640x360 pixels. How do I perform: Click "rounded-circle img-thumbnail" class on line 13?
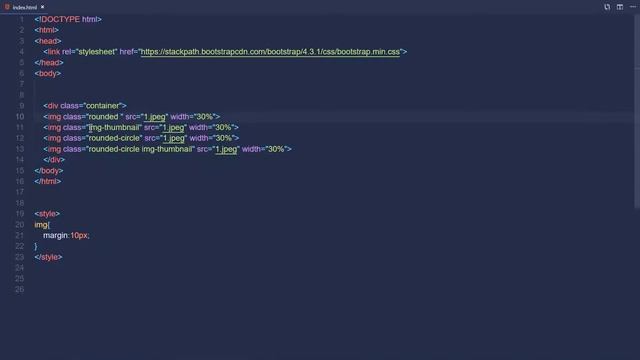(x=140, y=149)
